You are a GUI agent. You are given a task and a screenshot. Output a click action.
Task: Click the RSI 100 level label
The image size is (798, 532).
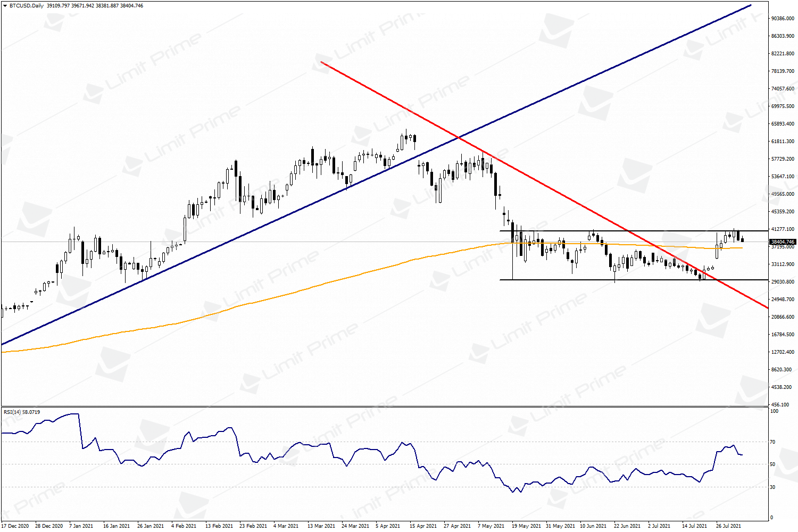click(x=775, y=411)
